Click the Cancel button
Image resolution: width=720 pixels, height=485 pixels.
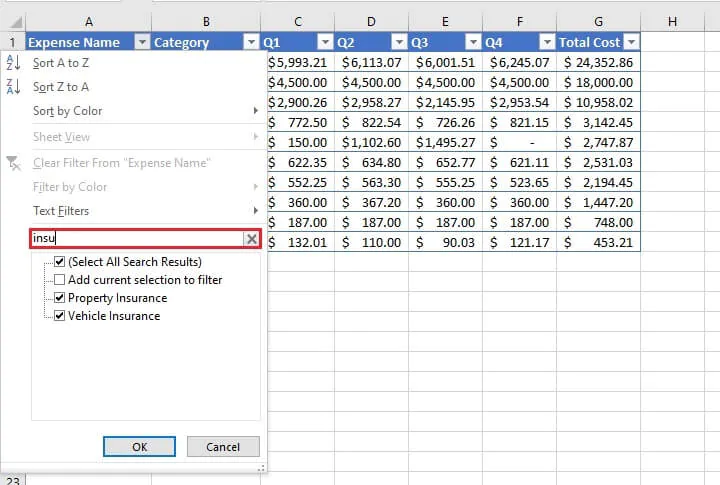coord(223,447)
